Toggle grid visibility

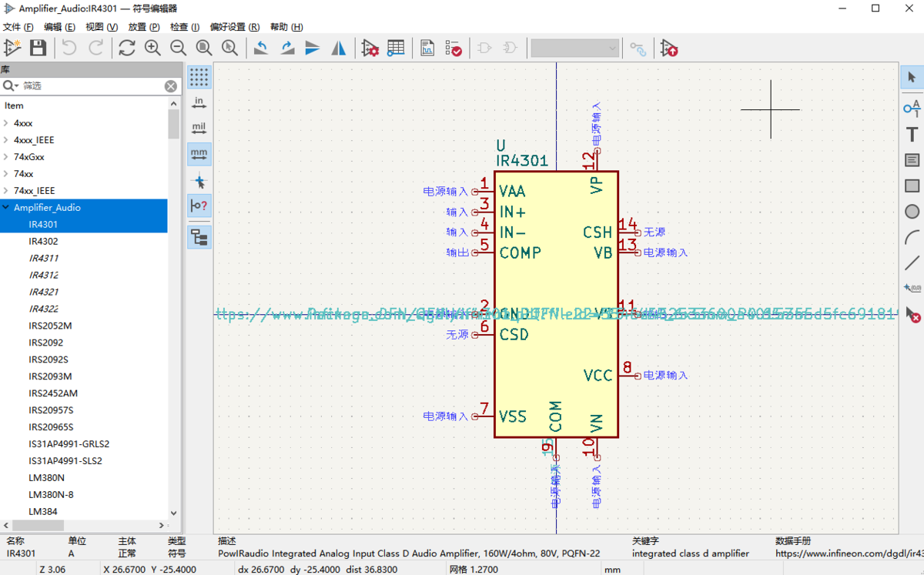point(199,77)
